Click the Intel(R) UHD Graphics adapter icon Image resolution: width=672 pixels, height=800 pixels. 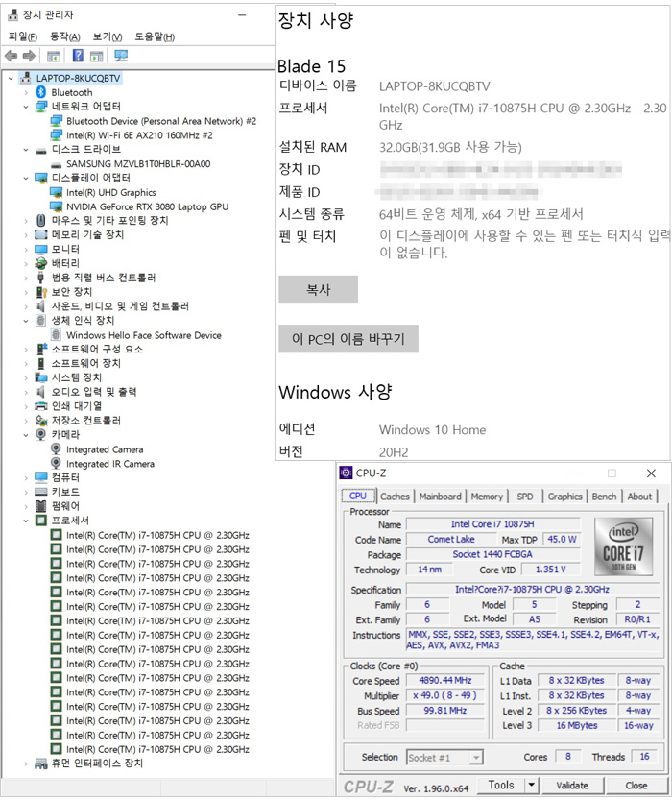[56, 192]
